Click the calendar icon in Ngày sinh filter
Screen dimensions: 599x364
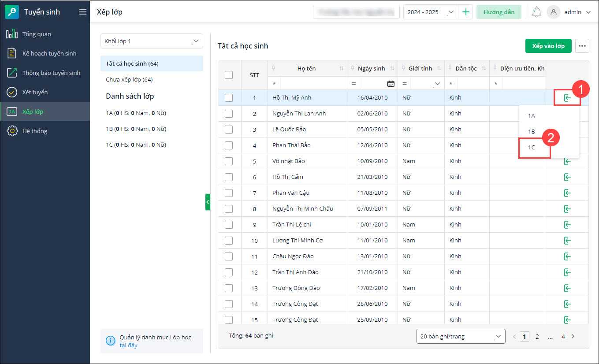pyautogui.click(x=391, y=83)
